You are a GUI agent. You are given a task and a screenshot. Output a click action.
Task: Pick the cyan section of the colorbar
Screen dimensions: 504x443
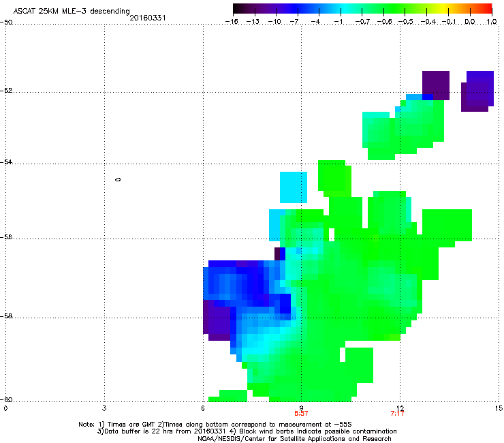(x=344, y=9)
